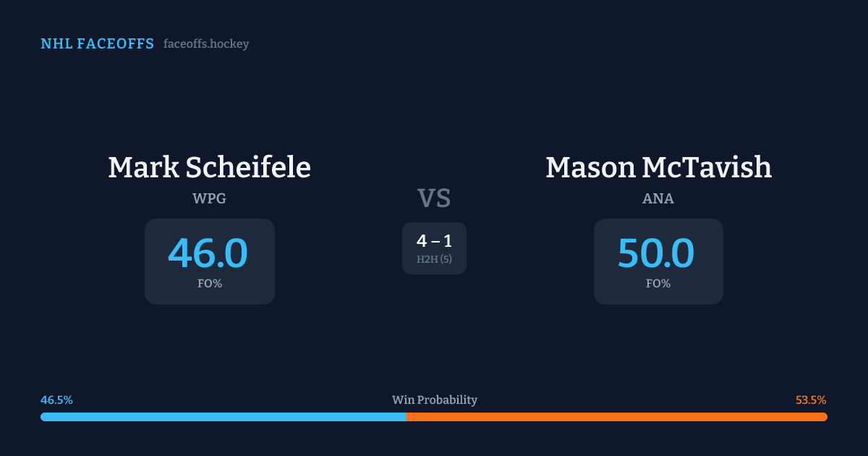The height and width of the screenshot is (456, 868).
Task: Click the NHL FACEOFFS header title
Action: click(97, 44)
